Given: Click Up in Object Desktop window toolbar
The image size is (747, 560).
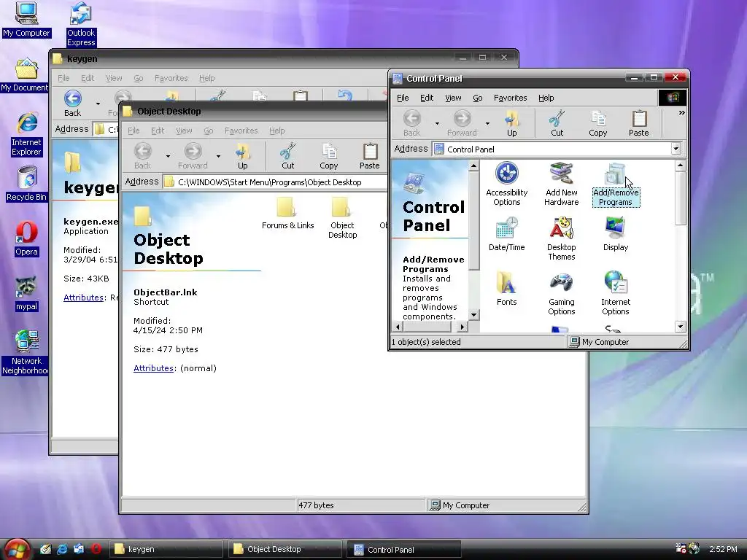Looking at the screenshot, I should tap(242, 156).
